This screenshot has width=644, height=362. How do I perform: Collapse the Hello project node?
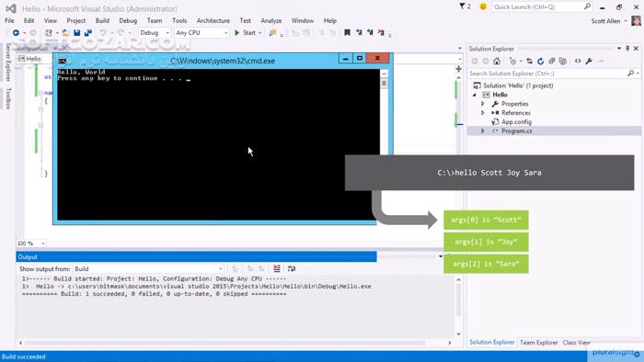pyautogui.click(x=475, y=95)
